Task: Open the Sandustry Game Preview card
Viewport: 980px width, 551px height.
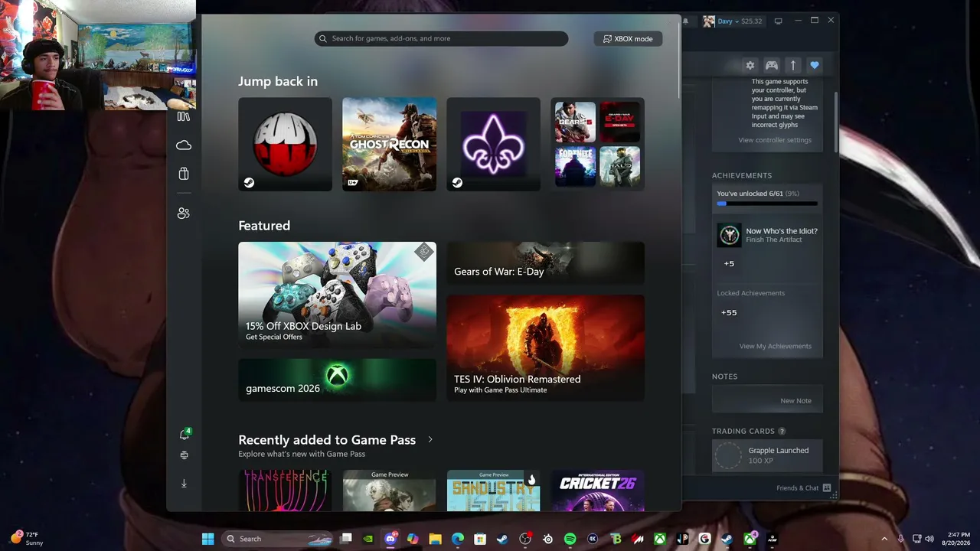Action: pos(493,491)
